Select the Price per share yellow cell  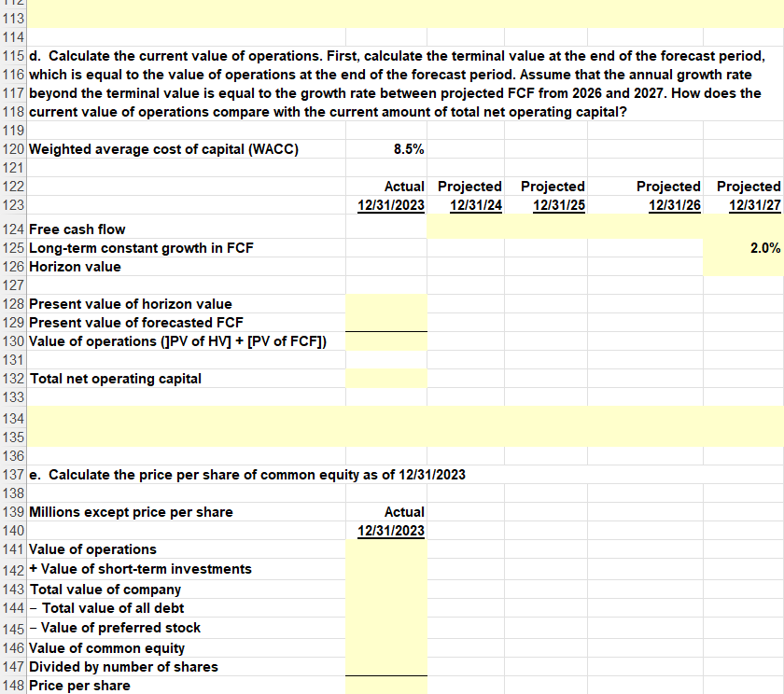(x=386, y=685)
